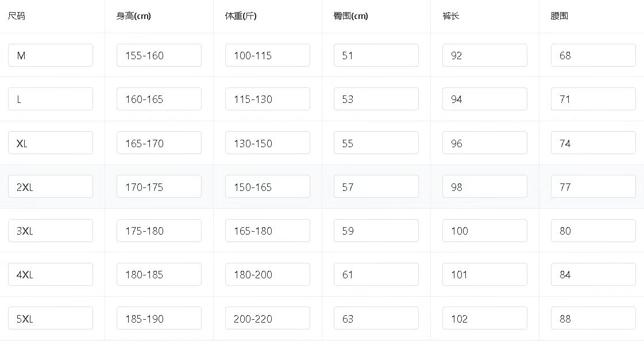Viewport: 644px width, 341px height.
Task: Edit the waist field showing 88
Action: click(593, 318)
